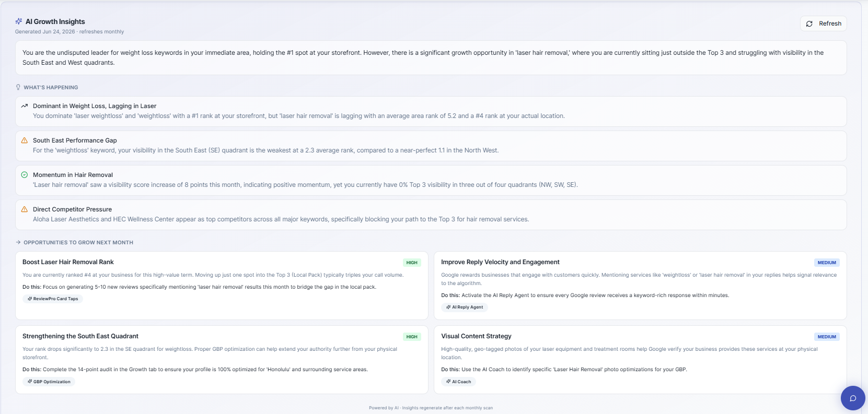Click the Use the AI Coach instruction line
The width and height of the screenshot is (868, 414).
click(x=564, y=369)
